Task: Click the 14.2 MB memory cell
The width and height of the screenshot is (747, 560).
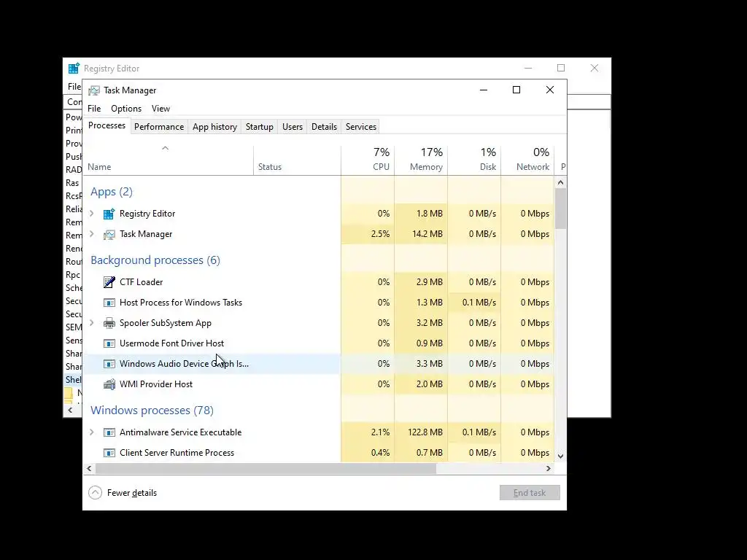Action: pyautogui.click(x=421, y=234)
